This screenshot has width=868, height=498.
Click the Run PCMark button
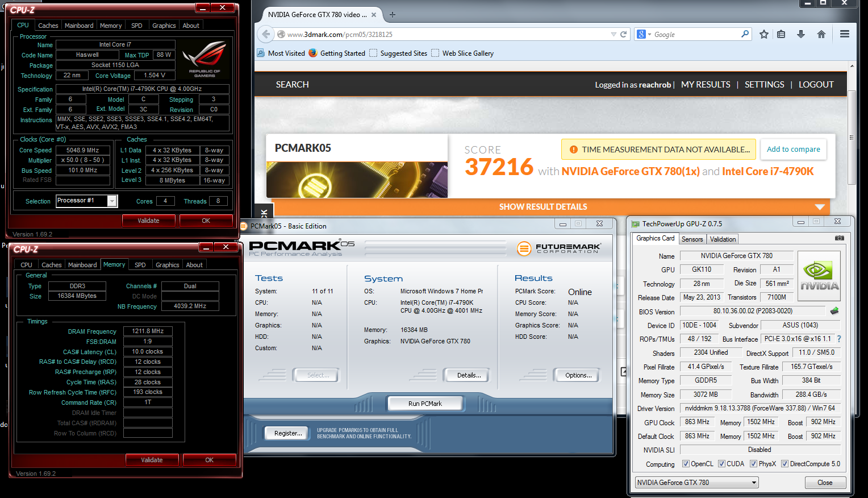click(x=425, y=404)
